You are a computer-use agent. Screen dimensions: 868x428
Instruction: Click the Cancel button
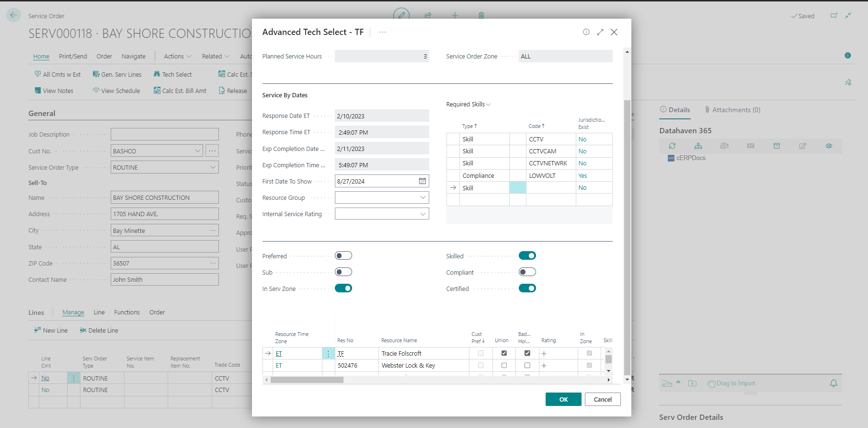pyautogui.click(x=603, y=399)
